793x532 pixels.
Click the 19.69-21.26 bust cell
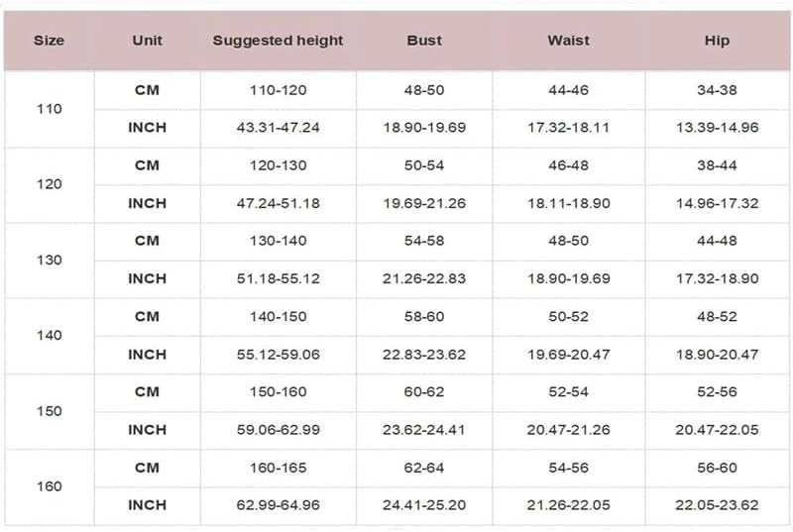tap(424, 203)
